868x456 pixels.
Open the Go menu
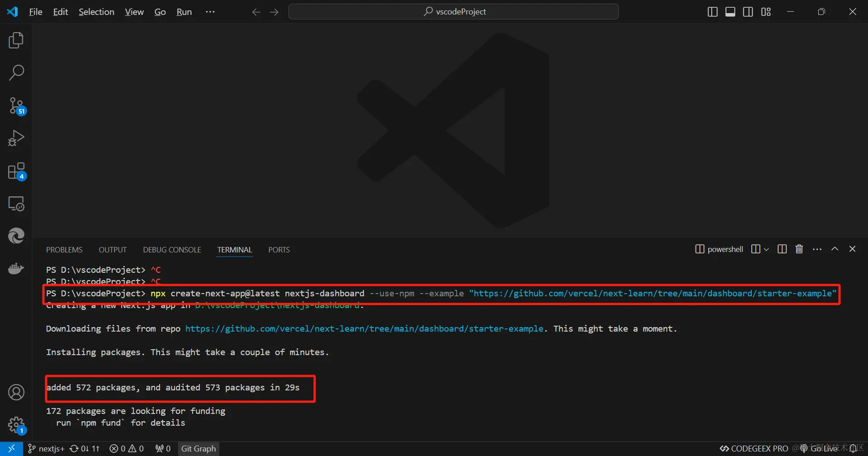click(x=160, y=12)
